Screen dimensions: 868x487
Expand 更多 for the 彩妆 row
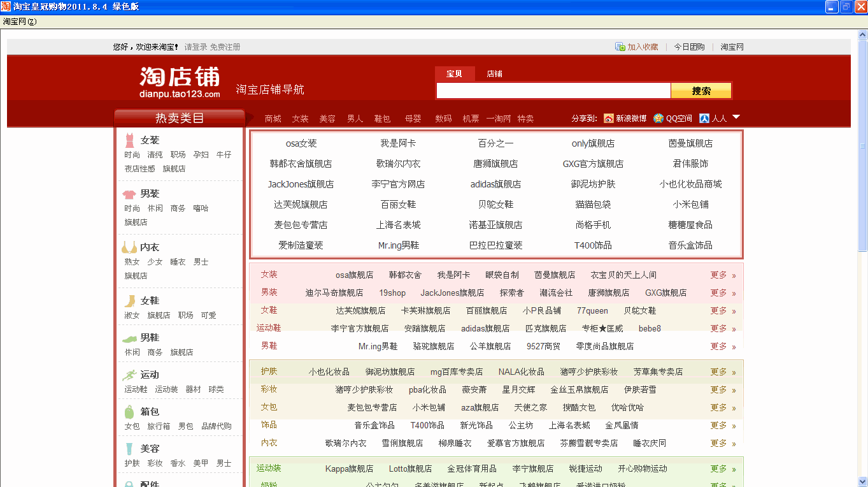[x=723, y=390]
